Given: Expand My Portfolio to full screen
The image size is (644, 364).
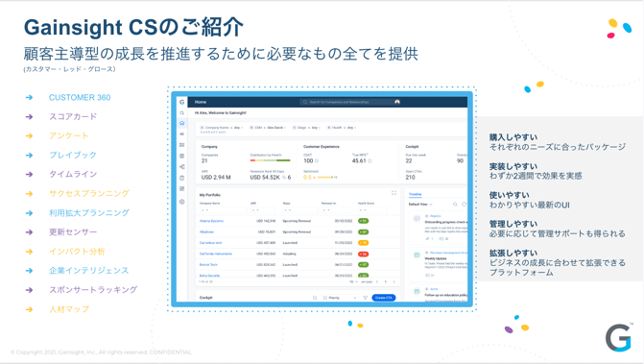Looking at the screenshot, I should tap(394, 193).
